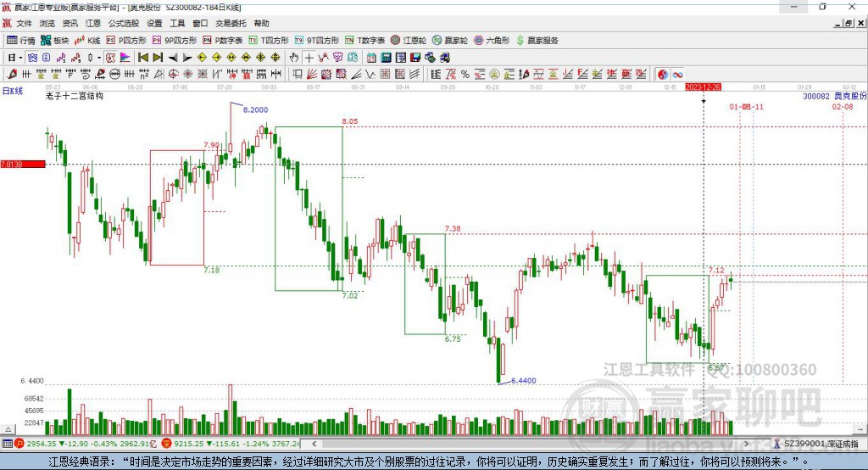Open the 浏览 menu
Viewport: 868px width, 470px height.
coord(47,23)
